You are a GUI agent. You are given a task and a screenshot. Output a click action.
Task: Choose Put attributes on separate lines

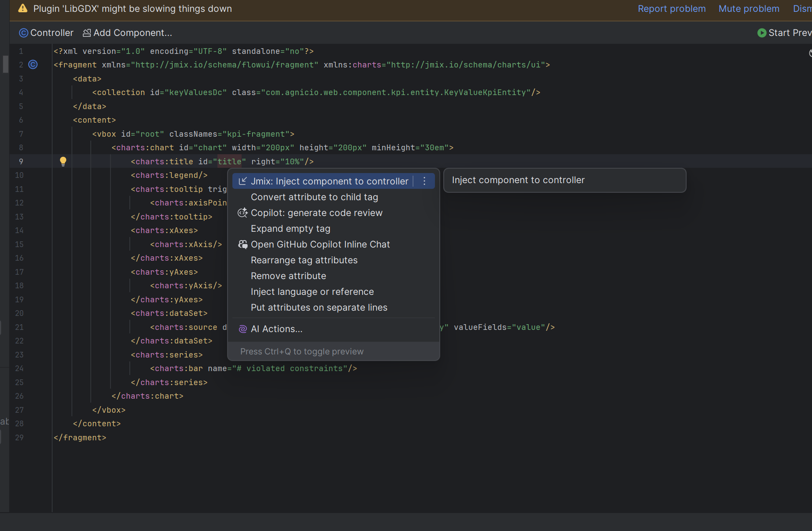(x=319, y=308)
